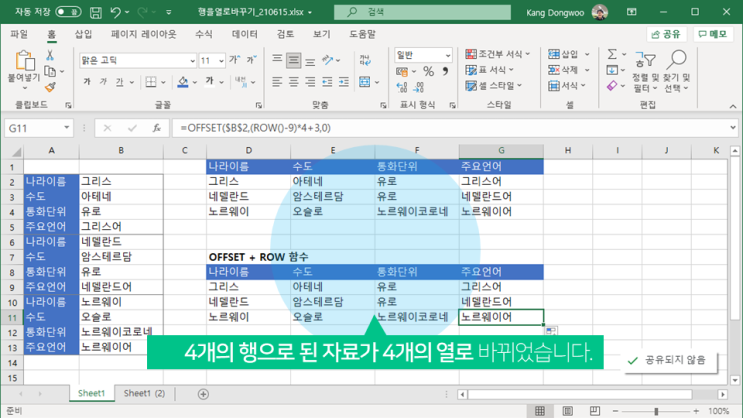Click the Increase Decimal icon
The height and width of the screenshot is (418, 743).
coord(402,87)
